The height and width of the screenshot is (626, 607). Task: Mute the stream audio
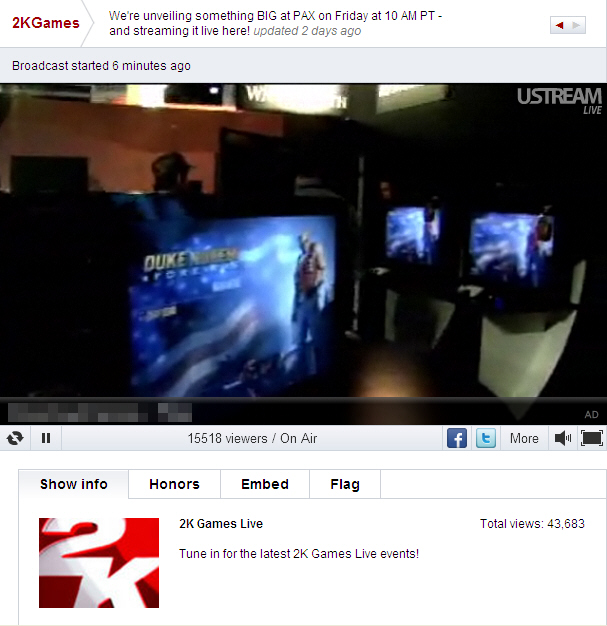click(563, 438)
